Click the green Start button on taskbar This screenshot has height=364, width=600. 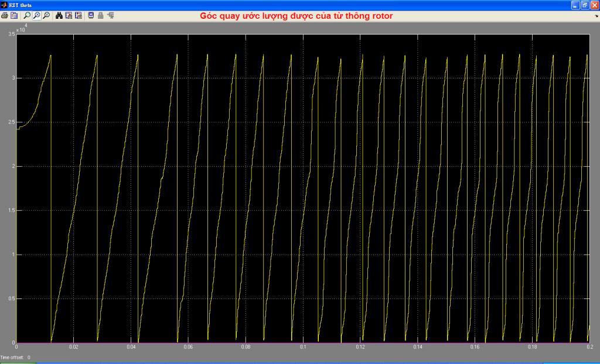pyautogui.click(x=18, y=362)
